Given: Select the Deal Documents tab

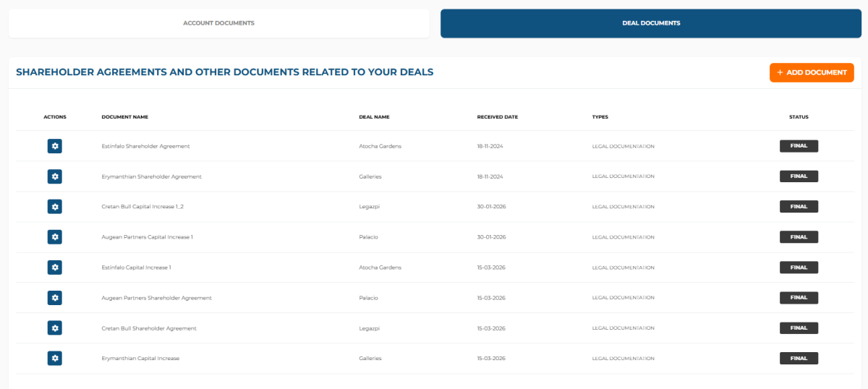Looking at the screenshot, I should [x=650, y=23].
